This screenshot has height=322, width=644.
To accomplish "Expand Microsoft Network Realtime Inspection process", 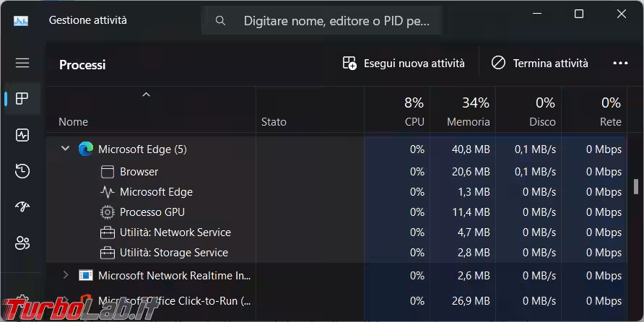I will (65, 275).
